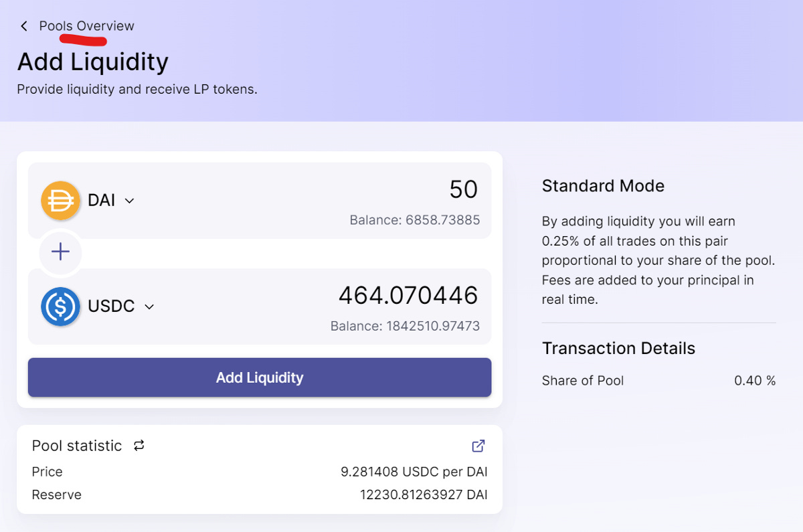Click the back arrow chevron icon

pyautogui.click(x=24, y=26)
